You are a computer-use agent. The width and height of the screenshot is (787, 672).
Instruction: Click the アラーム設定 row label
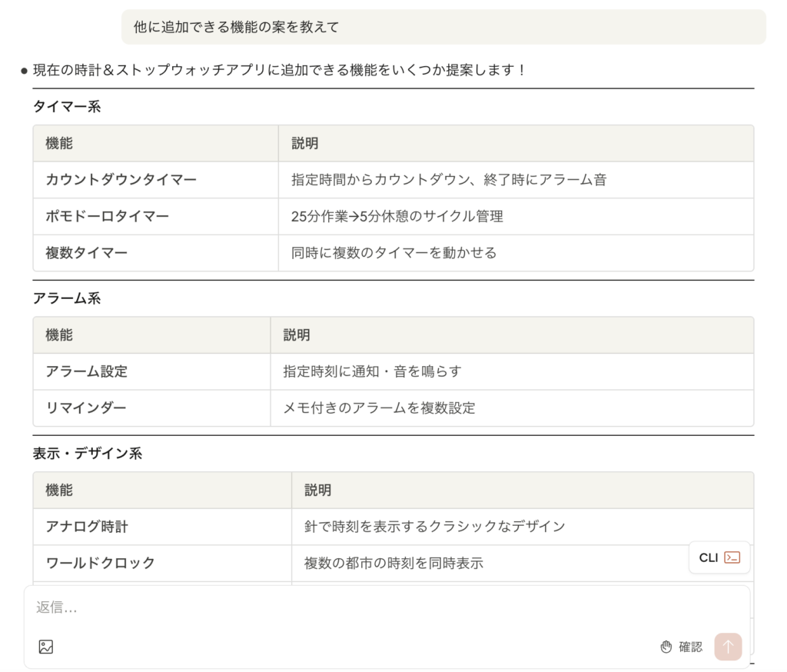(x=87, y=371)
